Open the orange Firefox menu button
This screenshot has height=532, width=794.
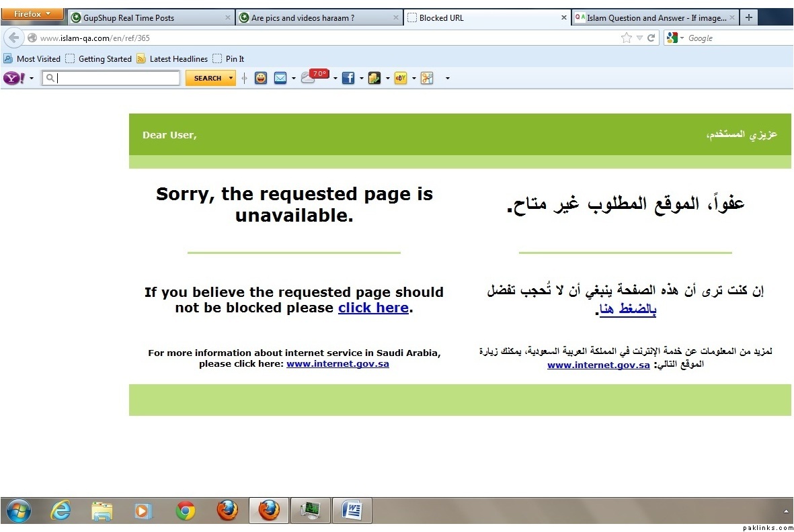pos(32,14)
